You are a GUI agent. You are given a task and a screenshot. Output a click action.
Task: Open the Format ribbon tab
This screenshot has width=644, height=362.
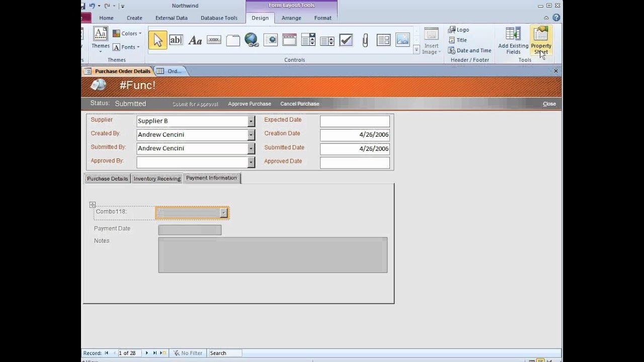323,18
